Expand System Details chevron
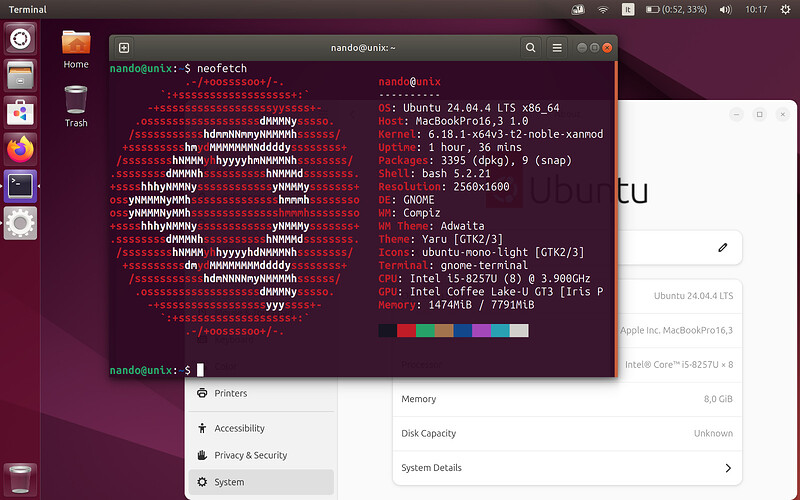Image resolution: width=800 pixels, height=500 pixels. pyautogui.click(x=728, y=468)
